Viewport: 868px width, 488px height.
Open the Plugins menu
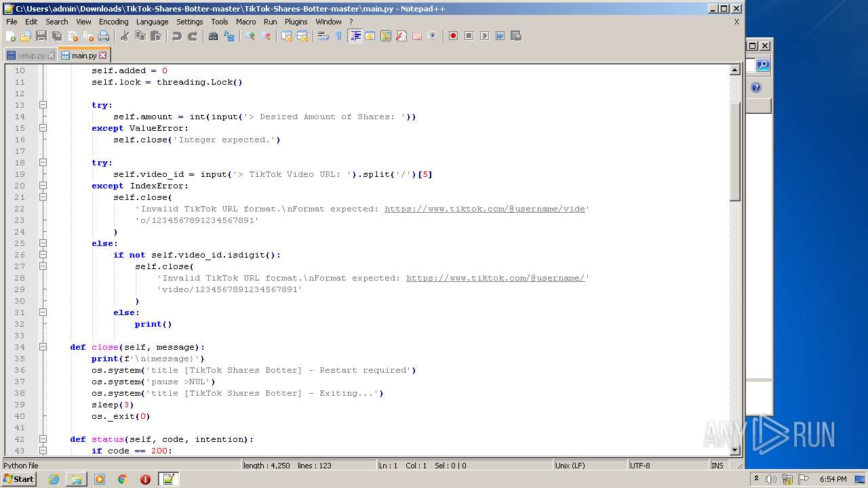pyautogui.click(x=296, y=22)
